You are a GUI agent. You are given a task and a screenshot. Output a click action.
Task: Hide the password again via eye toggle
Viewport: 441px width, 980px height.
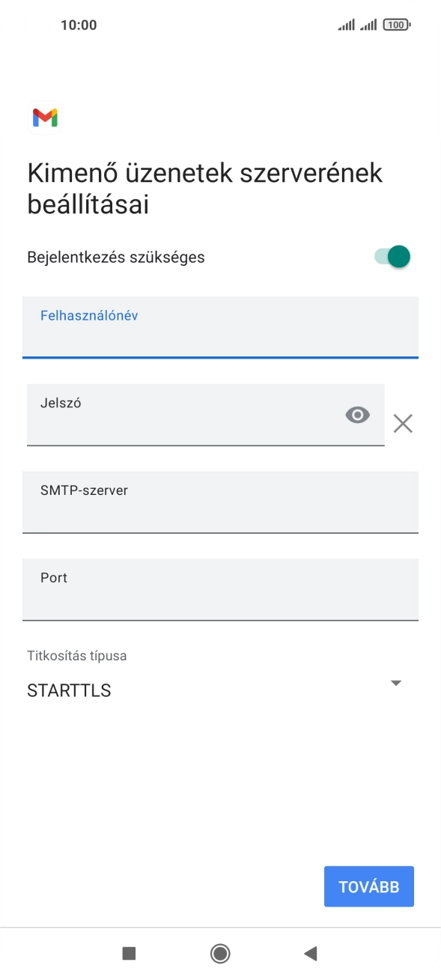[x=357, y=415]
